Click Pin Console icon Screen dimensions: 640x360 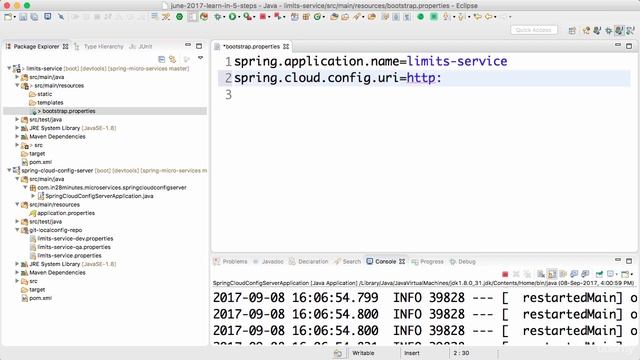[599, 274]
